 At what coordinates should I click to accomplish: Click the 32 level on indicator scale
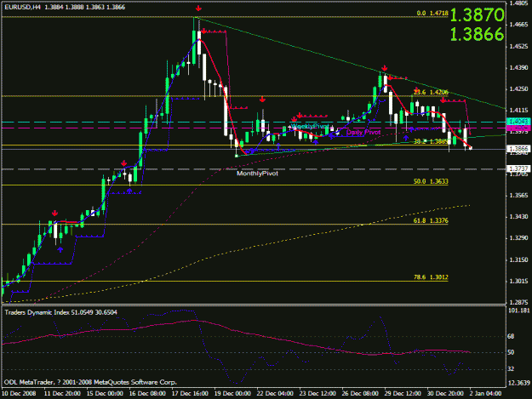511,369
